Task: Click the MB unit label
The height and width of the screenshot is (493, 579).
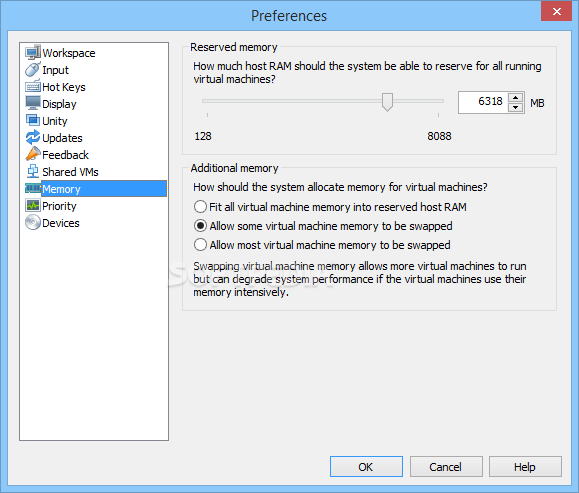Action: point(537,103)
